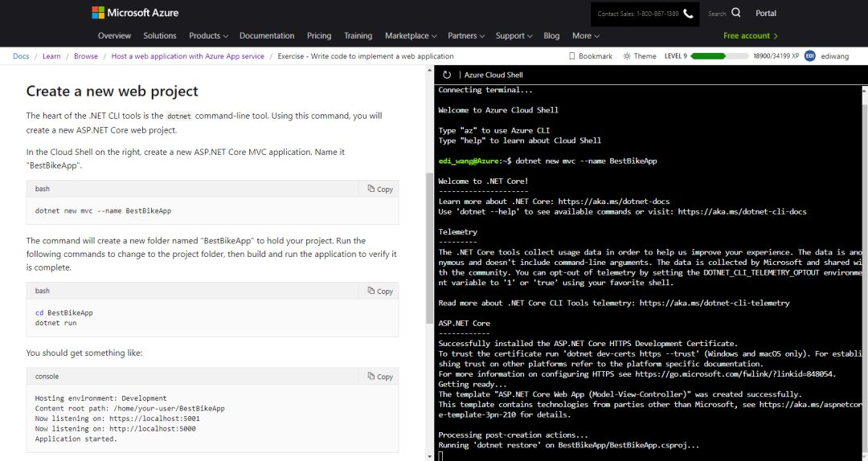Open the Overview menu item

coord(115,35)
